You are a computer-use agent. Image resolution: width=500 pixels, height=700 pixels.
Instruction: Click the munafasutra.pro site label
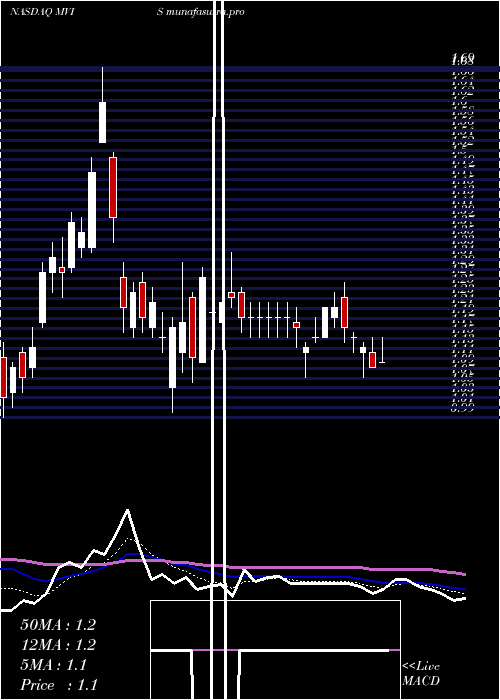pyautogui.click(x=204, y=12)
